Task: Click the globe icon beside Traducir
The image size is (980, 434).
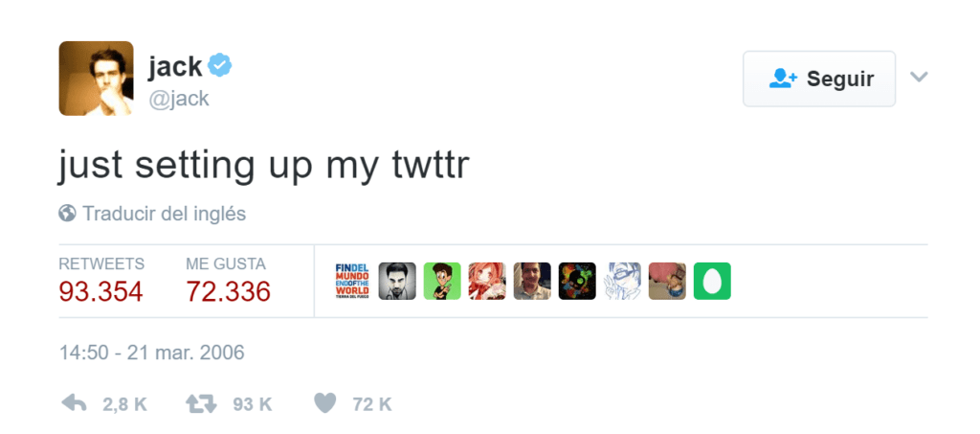Action: [x=67, y=214]
